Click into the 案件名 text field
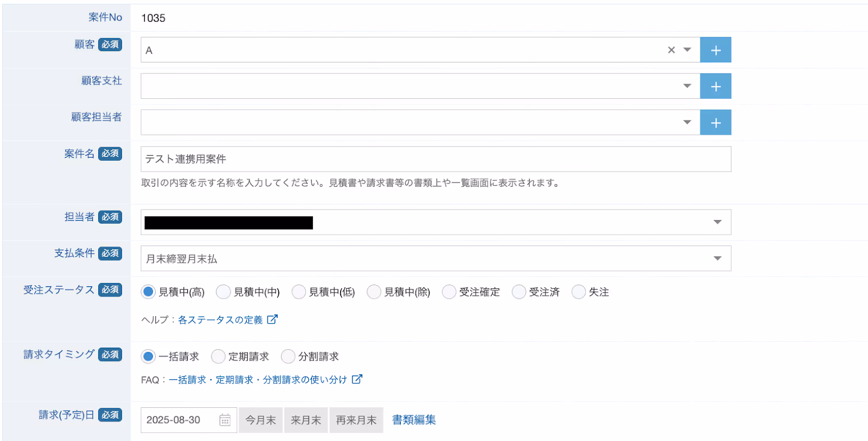The width and height of the screenshot is (868, 441). click(436, 159)
